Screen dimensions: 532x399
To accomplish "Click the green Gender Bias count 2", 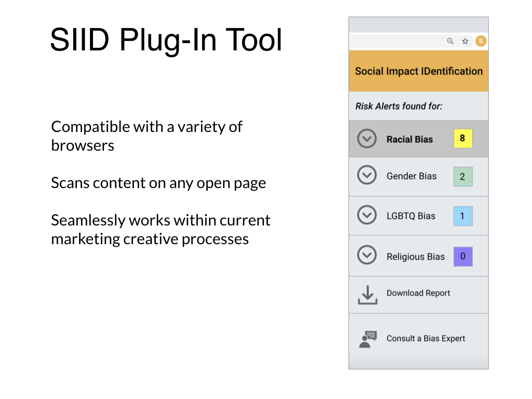I will [463, 177].
